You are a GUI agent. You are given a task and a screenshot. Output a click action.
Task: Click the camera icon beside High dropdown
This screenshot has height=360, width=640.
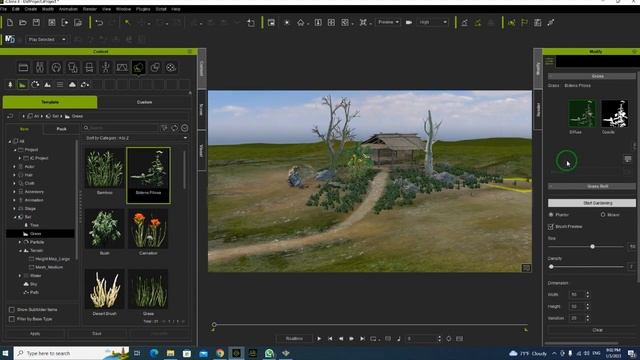click(x=409, y=22)
